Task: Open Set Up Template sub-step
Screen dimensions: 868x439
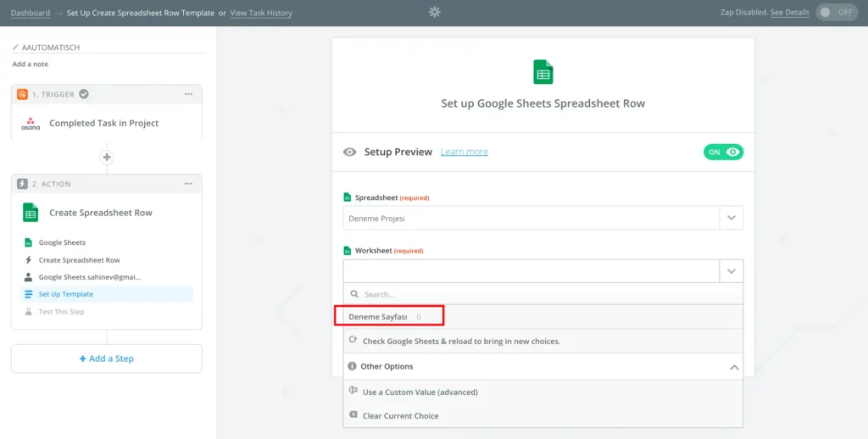Action: [107, 294]
